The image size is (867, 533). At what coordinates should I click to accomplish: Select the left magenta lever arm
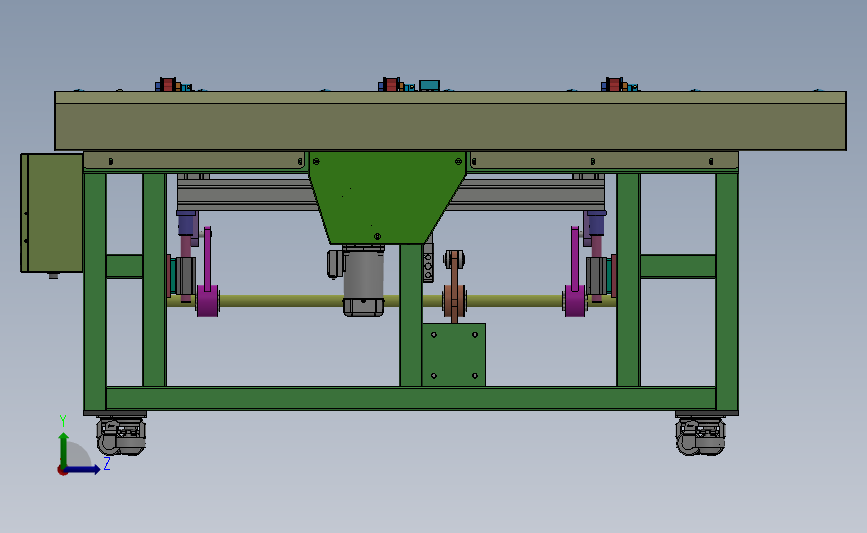click(208, 273)
